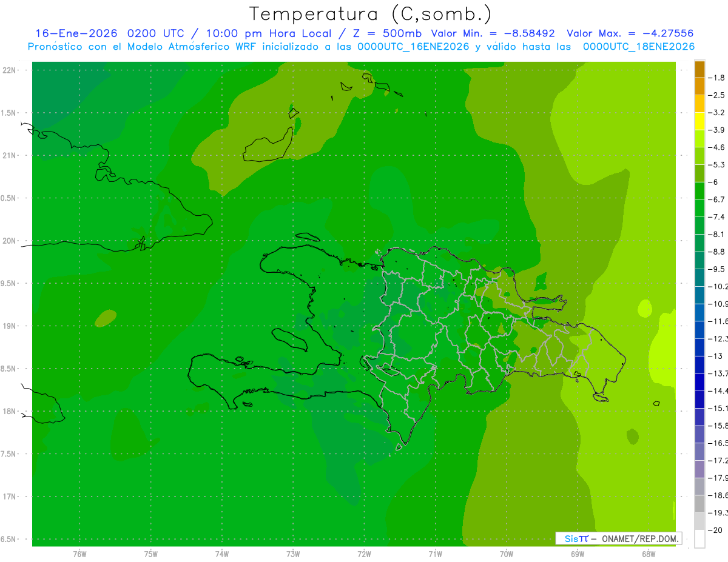728x562 pixels.
Task: Click the '76W' longitude label
Action: pyautogui.click(x=79, y=554)
